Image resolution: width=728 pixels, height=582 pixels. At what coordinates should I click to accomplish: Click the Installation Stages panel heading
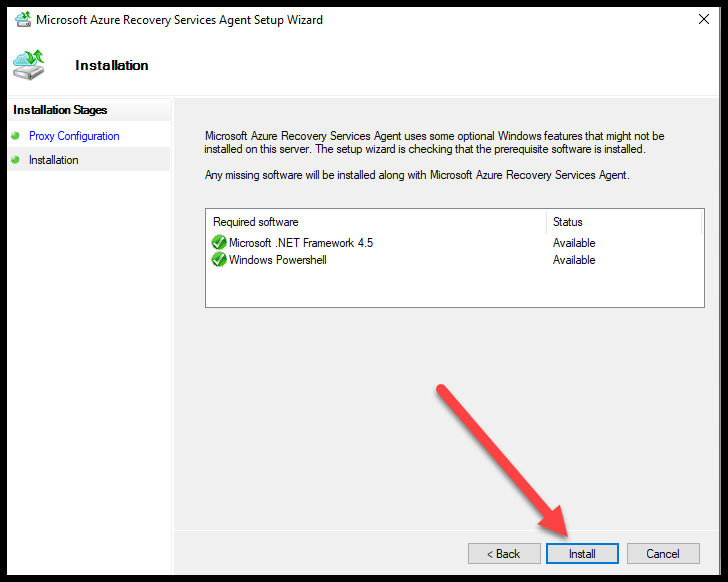point(60,110)
